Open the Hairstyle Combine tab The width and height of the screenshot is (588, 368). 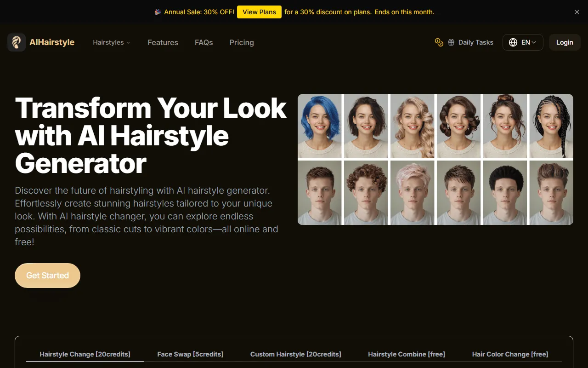click(407, 354)
